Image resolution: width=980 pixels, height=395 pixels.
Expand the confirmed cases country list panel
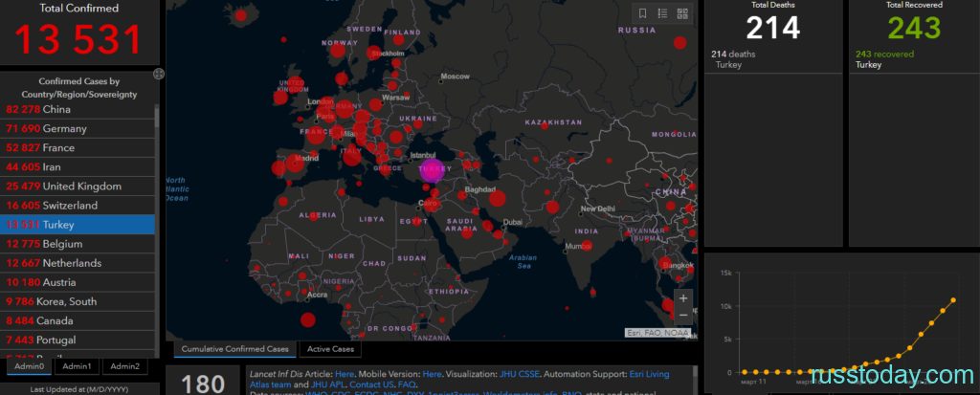pos(159,75)
